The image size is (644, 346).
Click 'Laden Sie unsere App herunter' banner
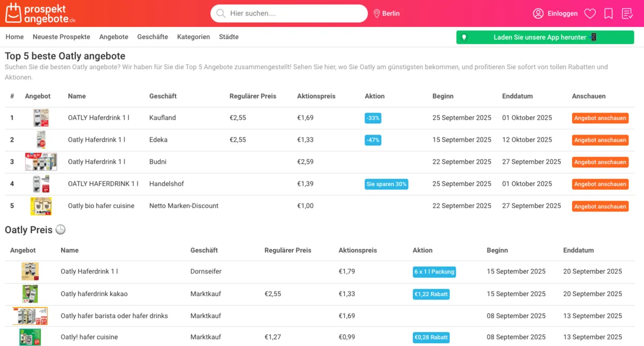545,38
